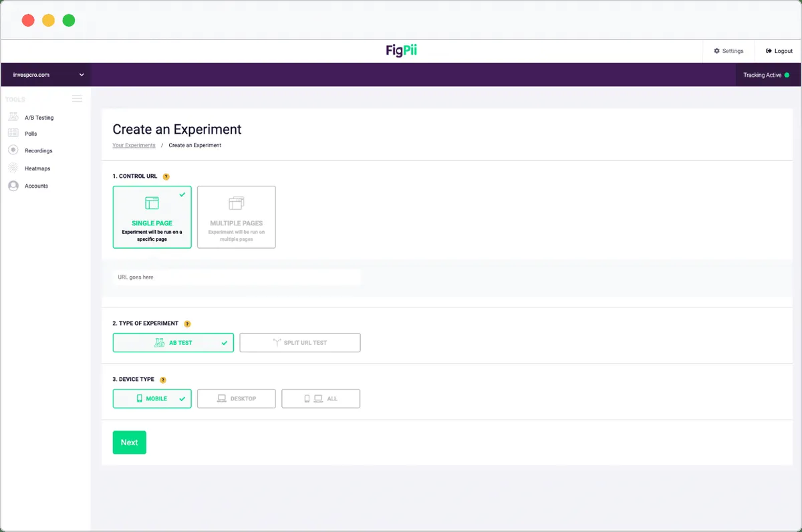Collapse sidebar with the hamburger menu icon
The height and width of the screenshot is (532, 802).
77,99
